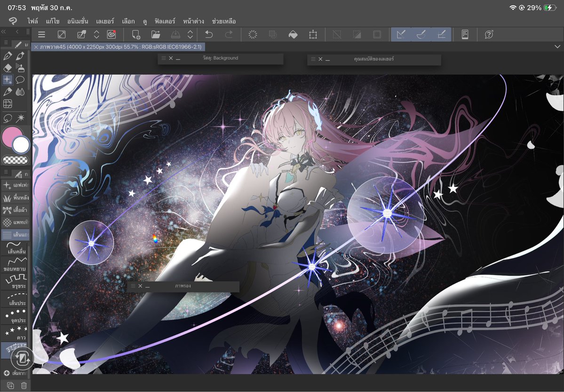Click the add sub tool plus button

tap(7, 373)
